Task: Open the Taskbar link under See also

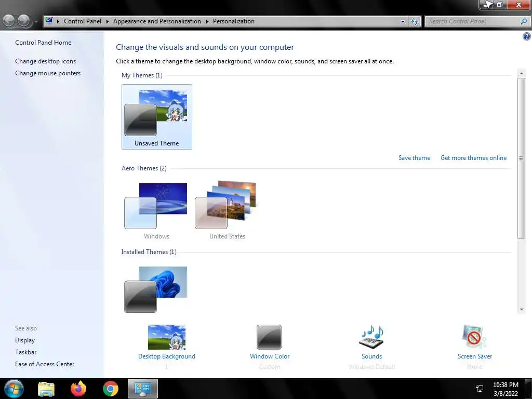Action: click(26, 352)
